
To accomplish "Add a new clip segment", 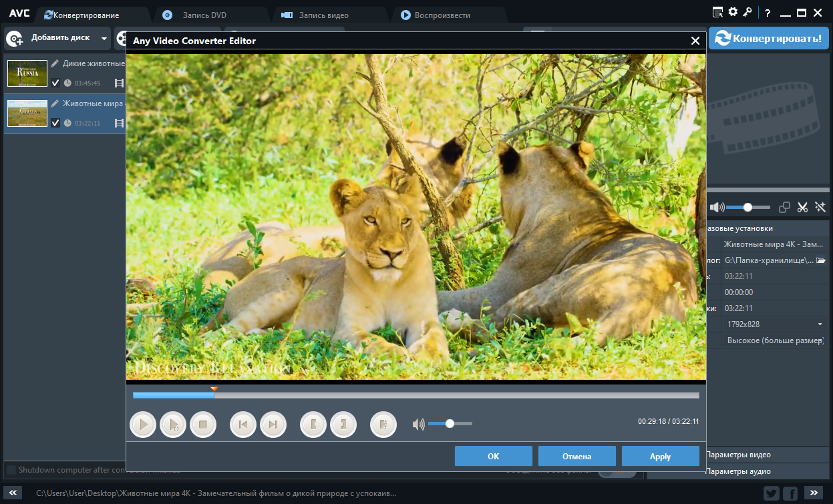I will click(x=383, y=424).
